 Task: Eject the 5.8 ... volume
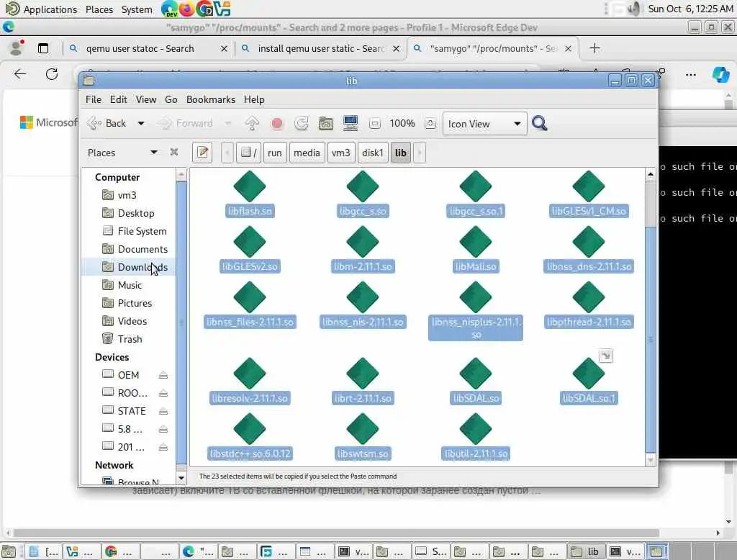(163, 429)
